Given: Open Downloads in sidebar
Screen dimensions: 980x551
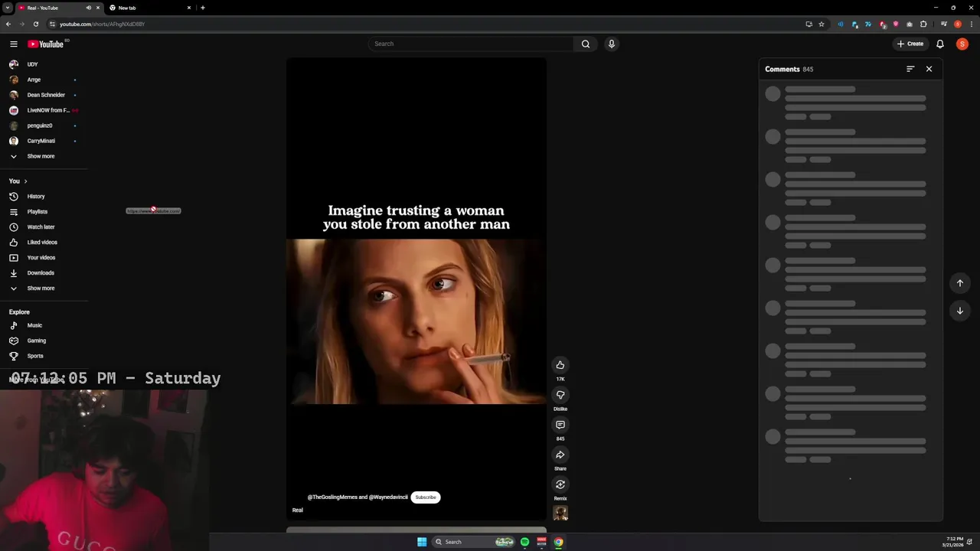Looking at the screenshot, I should [x=41, y=273].
